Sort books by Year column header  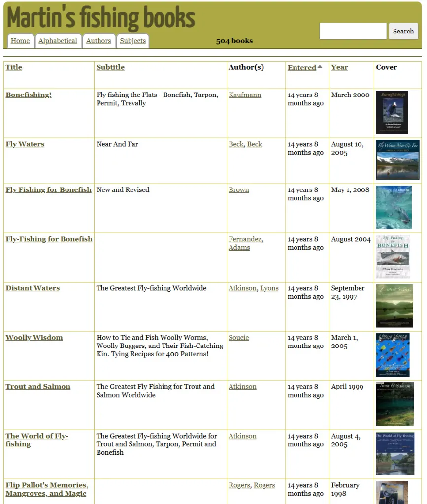(339, 67)
